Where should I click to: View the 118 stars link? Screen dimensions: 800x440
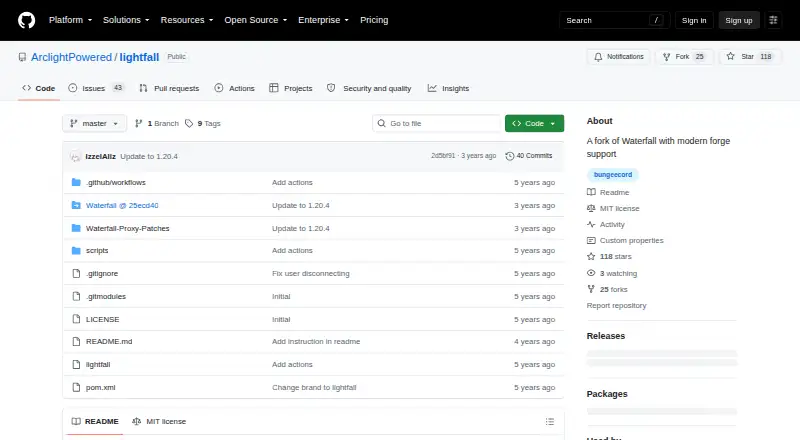(x=609, y=256)
